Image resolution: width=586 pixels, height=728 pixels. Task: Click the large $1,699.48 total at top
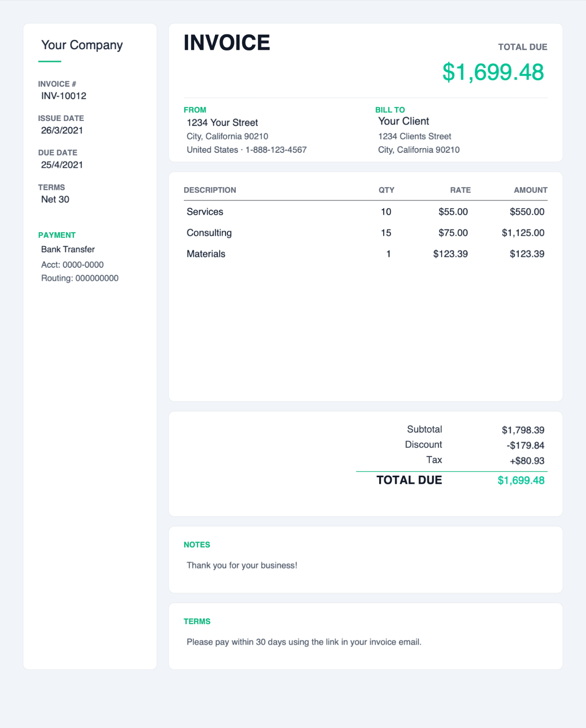[x=493, y=72]
